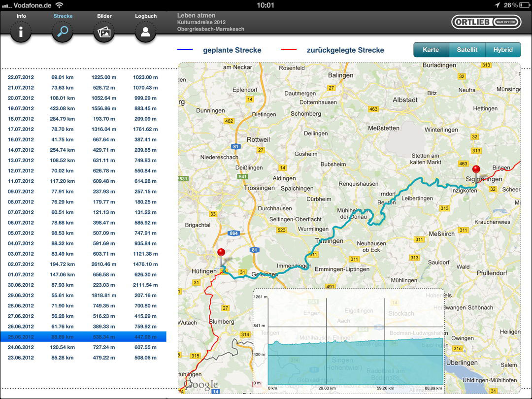The image size is (532, 399).
Task: Tap the location services arrow icon
Action: [x=498, y=5]
